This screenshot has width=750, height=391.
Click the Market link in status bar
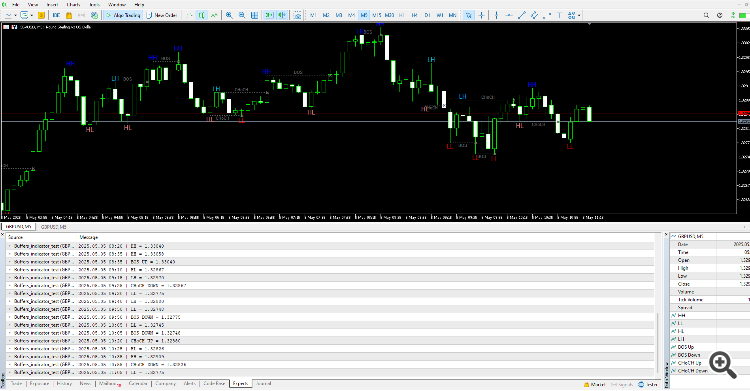(595, 384)
